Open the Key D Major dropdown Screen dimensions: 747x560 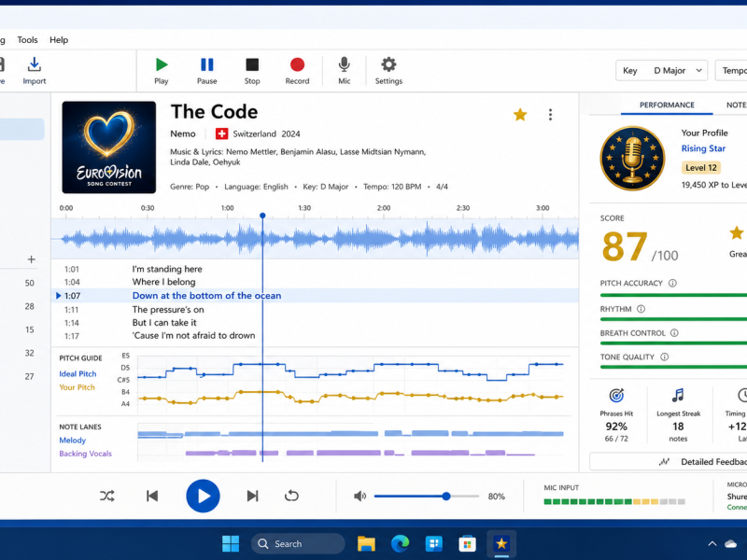click(x=661, y=71)
